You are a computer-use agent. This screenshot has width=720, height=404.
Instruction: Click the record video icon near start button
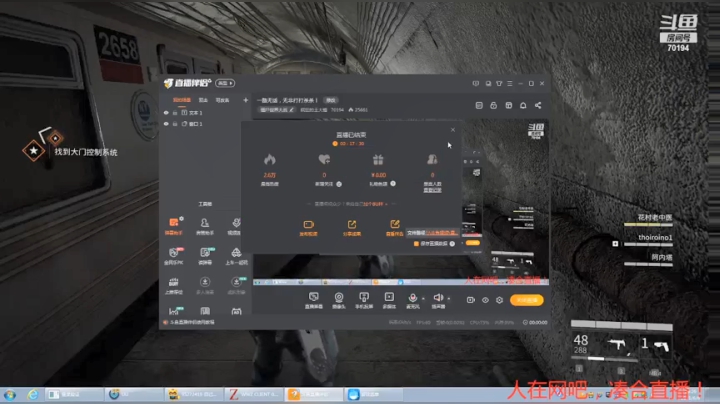tap(471, 300)
